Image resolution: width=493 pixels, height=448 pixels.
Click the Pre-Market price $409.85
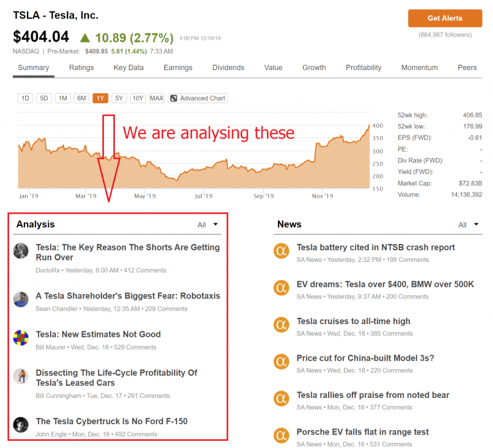pyautogui.click(x=96, y=51)
